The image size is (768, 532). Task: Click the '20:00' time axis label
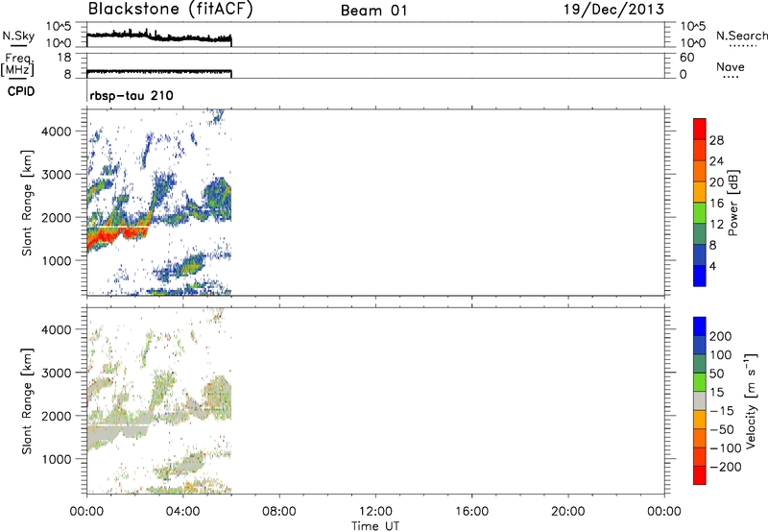568,512
